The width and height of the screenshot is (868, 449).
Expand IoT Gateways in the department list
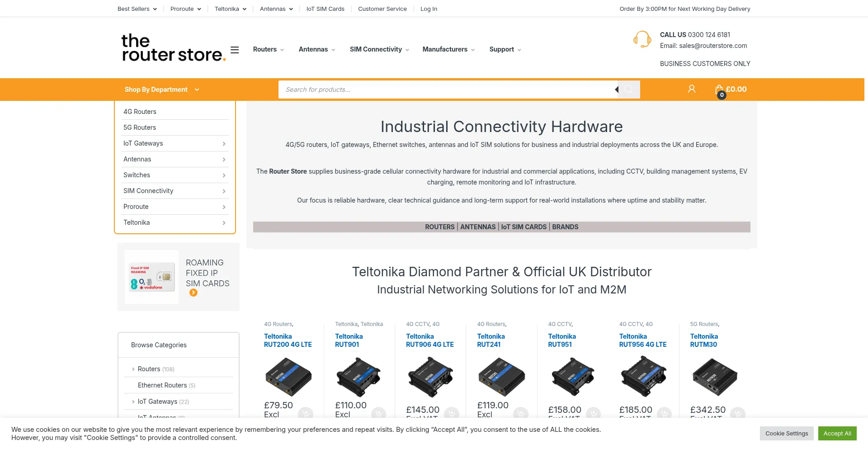224,144
